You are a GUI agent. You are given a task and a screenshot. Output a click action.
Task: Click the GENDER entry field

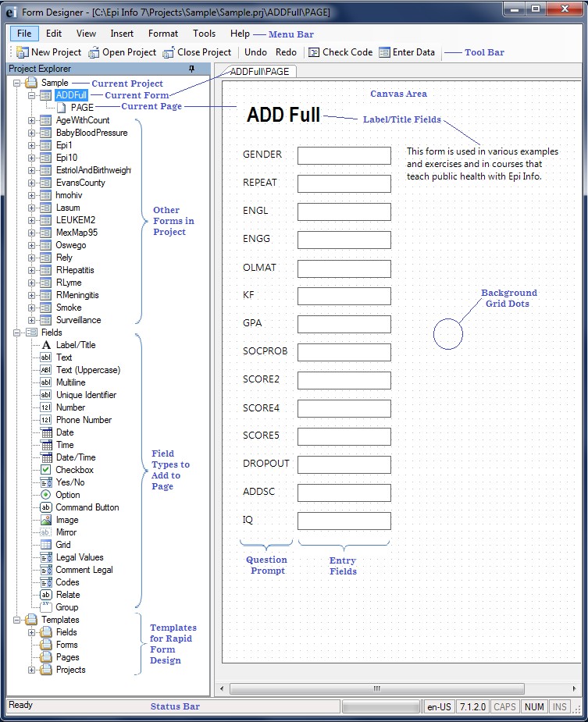344,155
